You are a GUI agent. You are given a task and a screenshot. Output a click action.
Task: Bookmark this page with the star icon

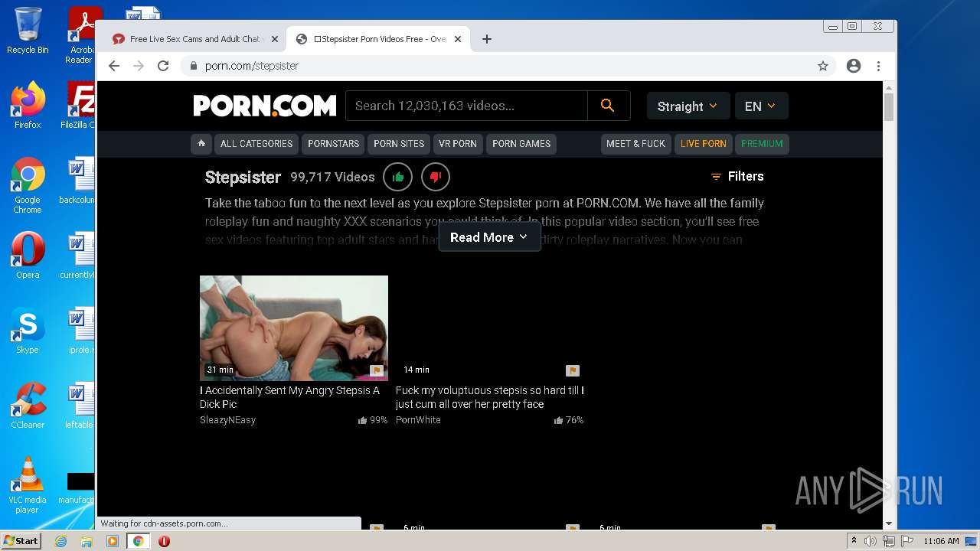coord(823,66)
